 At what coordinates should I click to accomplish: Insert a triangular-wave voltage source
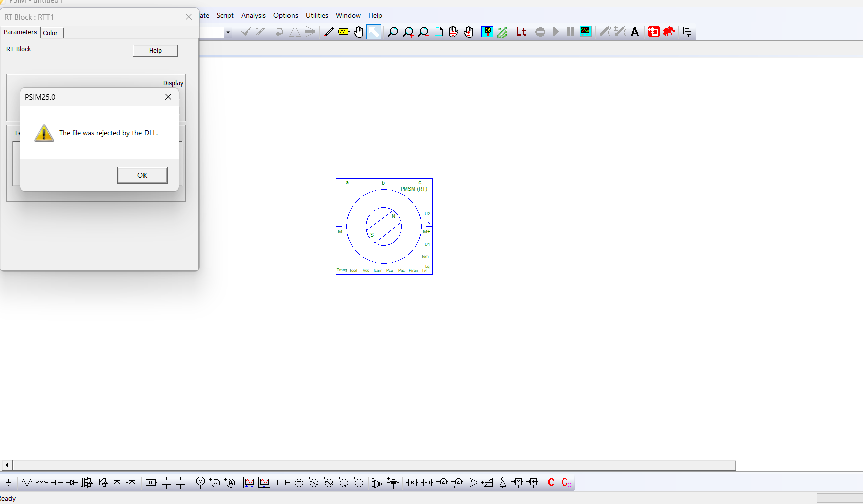tap(329, 483)
